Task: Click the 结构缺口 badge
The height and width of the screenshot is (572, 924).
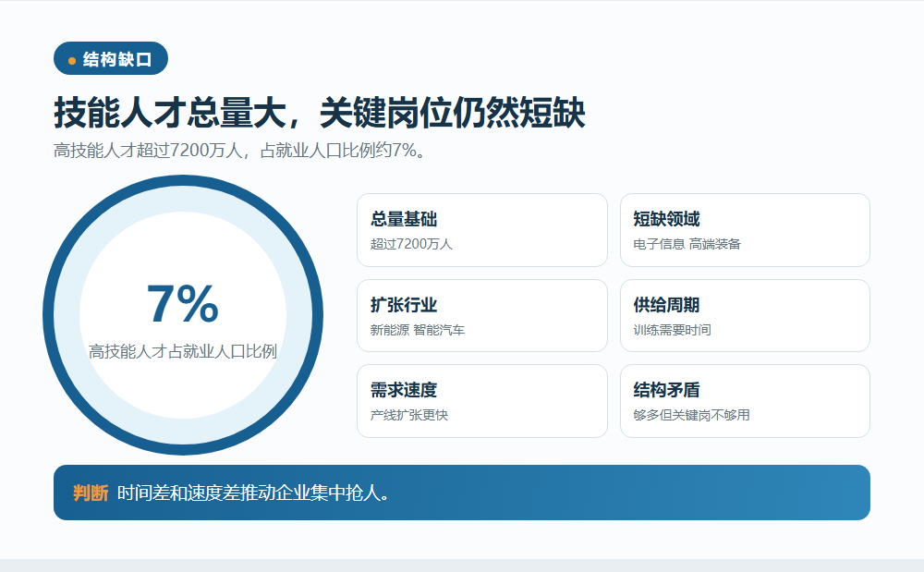Action: click(111, 58)
